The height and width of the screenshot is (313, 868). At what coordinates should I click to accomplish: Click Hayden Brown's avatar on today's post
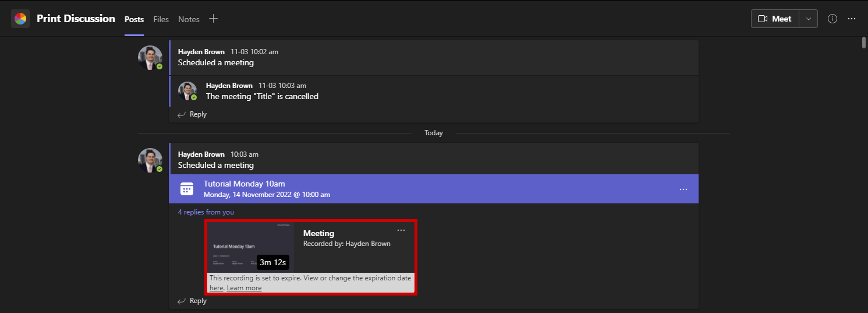150,160
